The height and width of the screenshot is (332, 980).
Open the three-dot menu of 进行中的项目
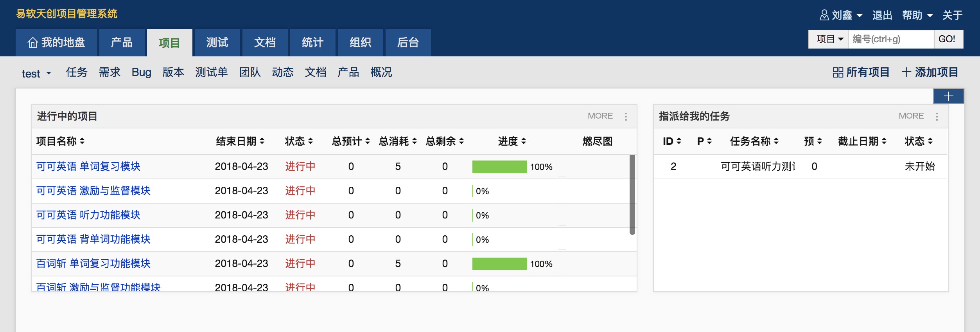click(x=626, y=116)
